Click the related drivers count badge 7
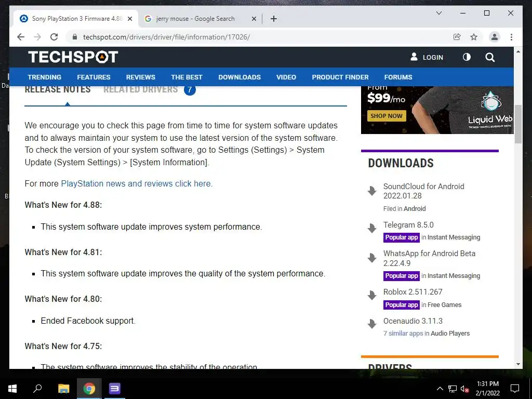Image resolution: width=532 pixels, height=399 pixels. [190, 90]
